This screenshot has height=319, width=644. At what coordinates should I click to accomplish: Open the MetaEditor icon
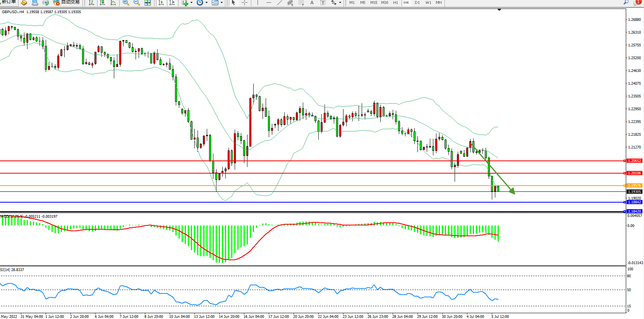click(x=24, y=3)
